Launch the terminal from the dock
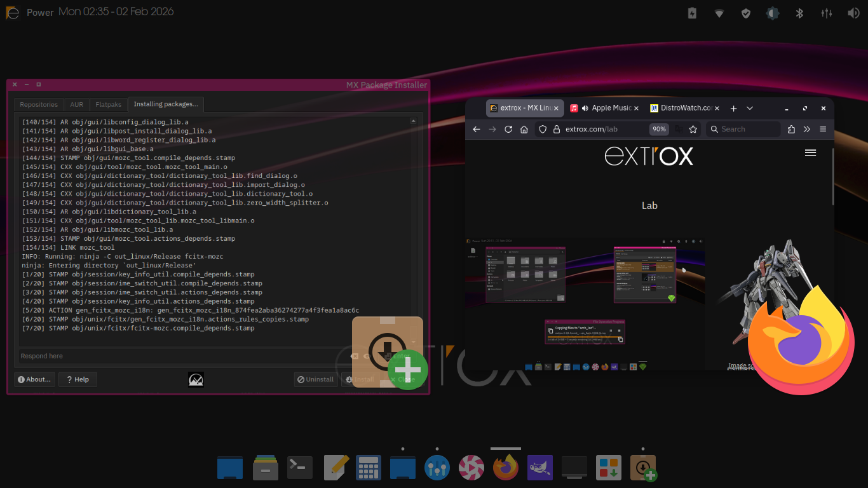 [300, 468]
